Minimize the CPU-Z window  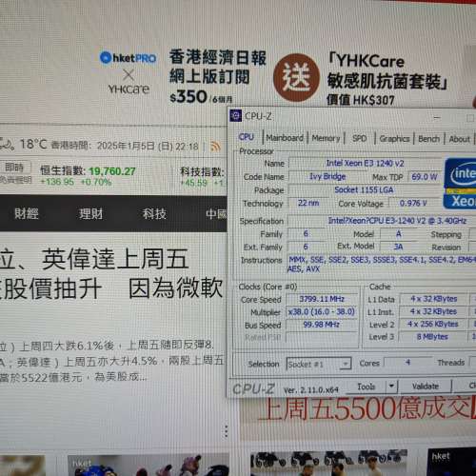click(x=437, y=118)
